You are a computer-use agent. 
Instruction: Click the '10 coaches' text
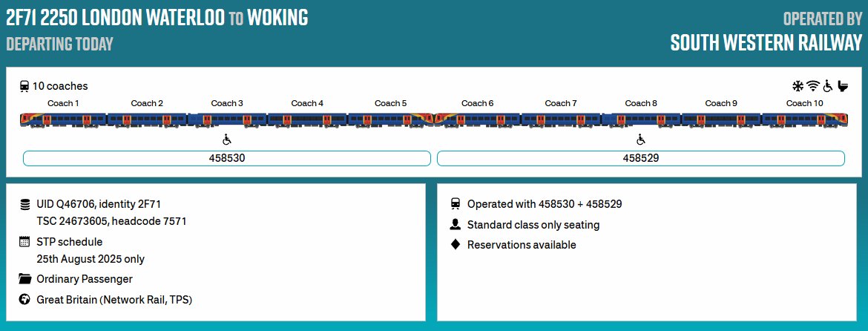tap(60, 86)
